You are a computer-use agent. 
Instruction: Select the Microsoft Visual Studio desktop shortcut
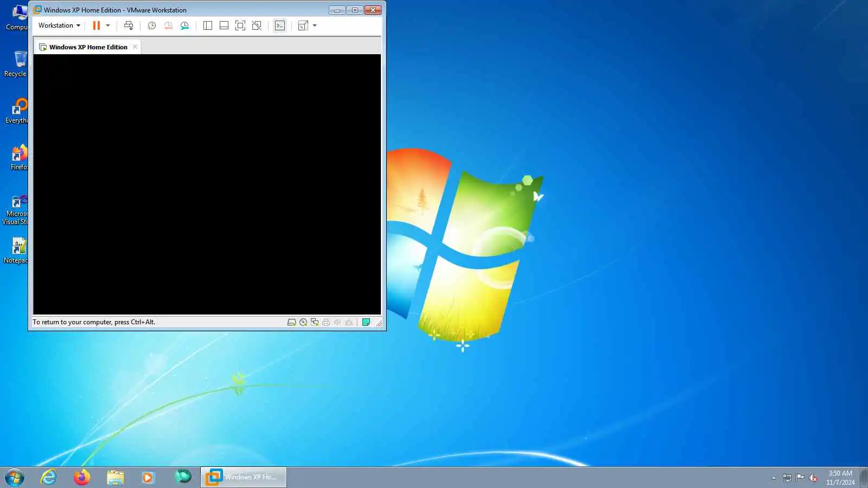click(x=16, y=210)
